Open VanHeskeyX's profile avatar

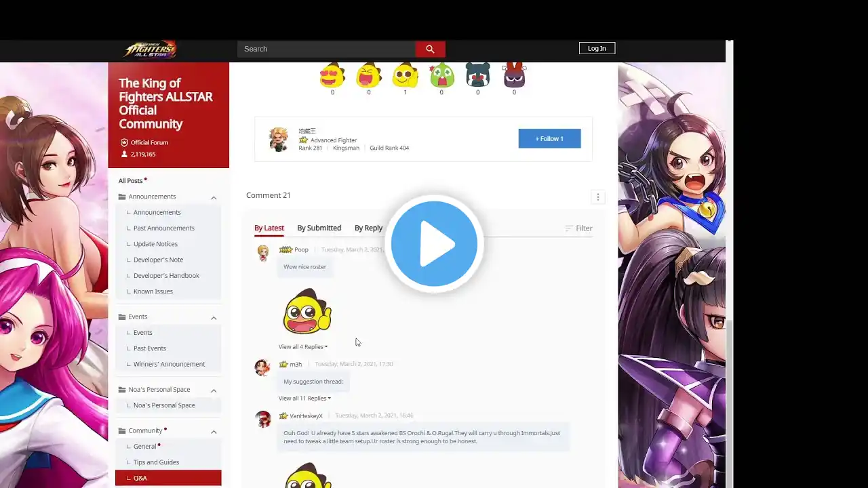click(262, 419)
